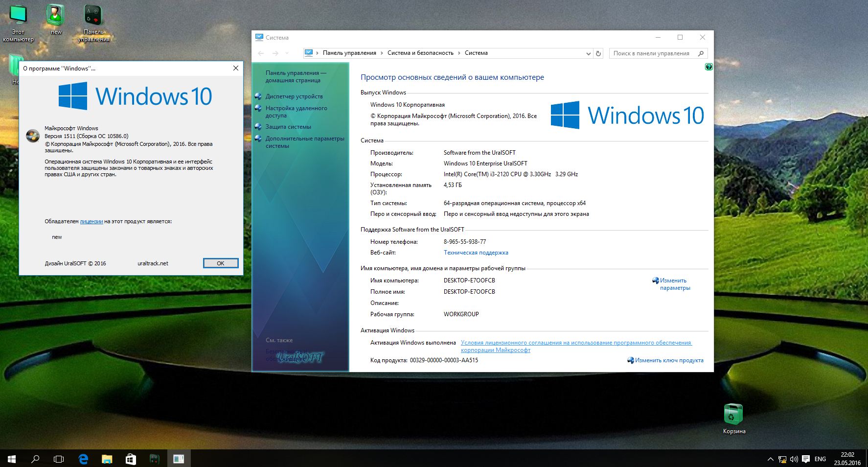Viewport: 868px width, 467px height.
Task: Click 'Система' breadcrumb segment
Action: (x=476, y=53)
